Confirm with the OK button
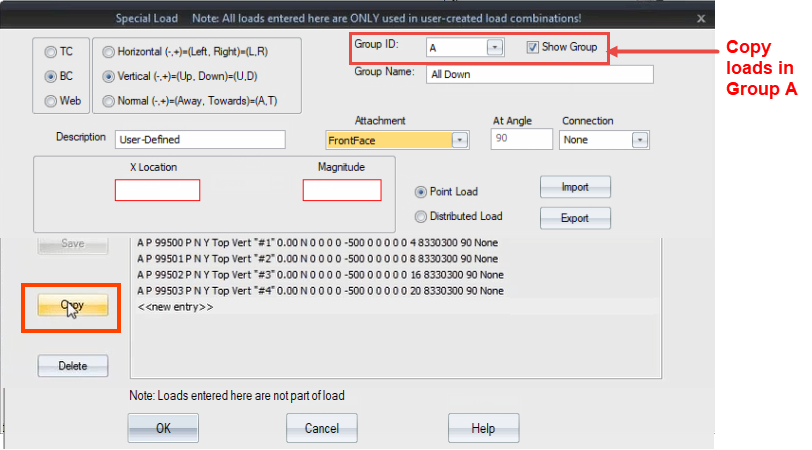This screenshot has height=450, width=812. pos(163,428)
